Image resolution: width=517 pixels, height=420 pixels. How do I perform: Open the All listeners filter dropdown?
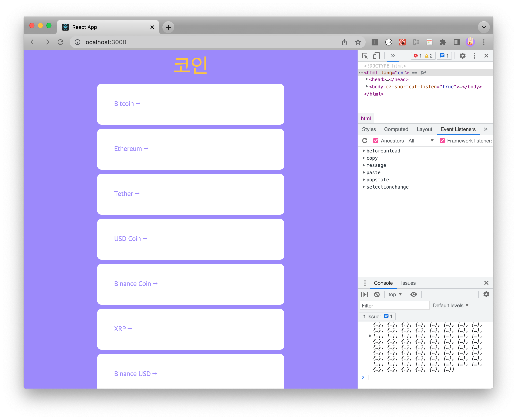coord(421,141)
